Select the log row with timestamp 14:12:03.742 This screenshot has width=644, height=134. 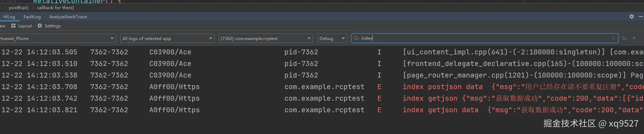(x=322, y=98)
